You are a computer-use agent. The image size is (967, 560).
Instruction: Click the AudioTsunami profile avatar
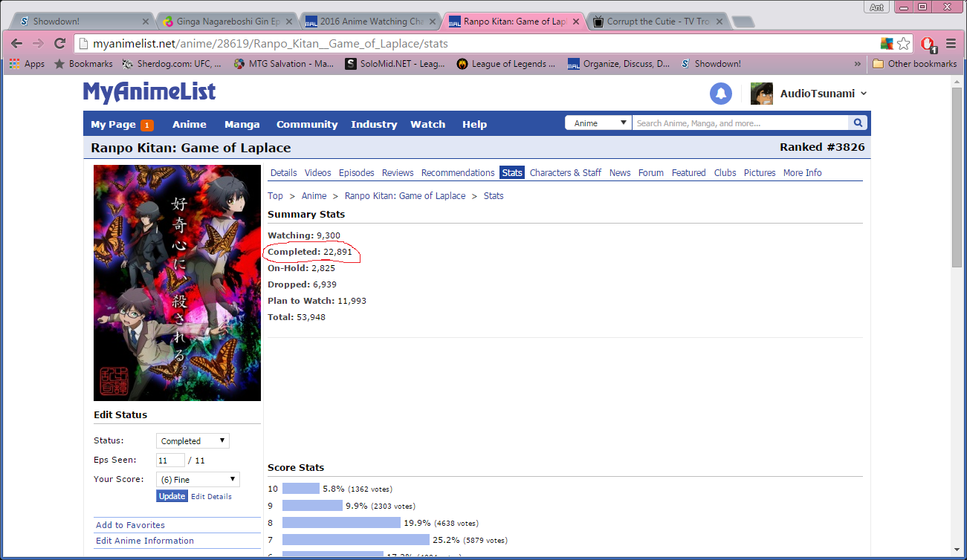pos(762,94)
